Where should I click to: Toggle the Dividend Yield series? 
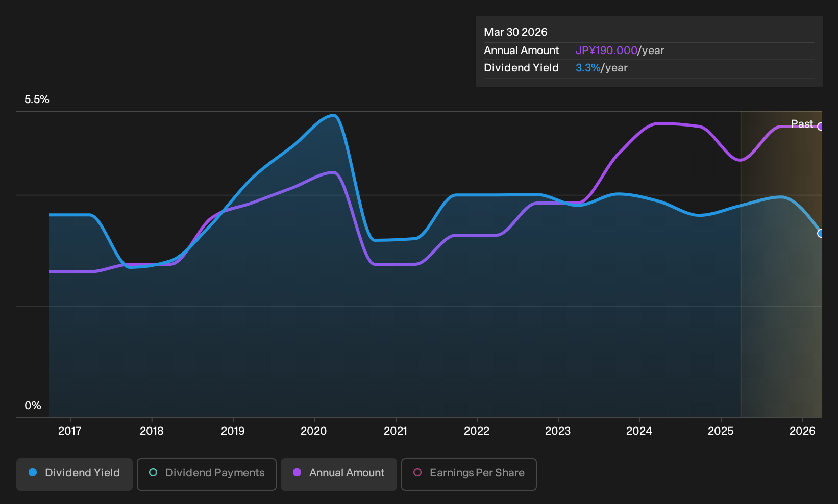point(75,474)
